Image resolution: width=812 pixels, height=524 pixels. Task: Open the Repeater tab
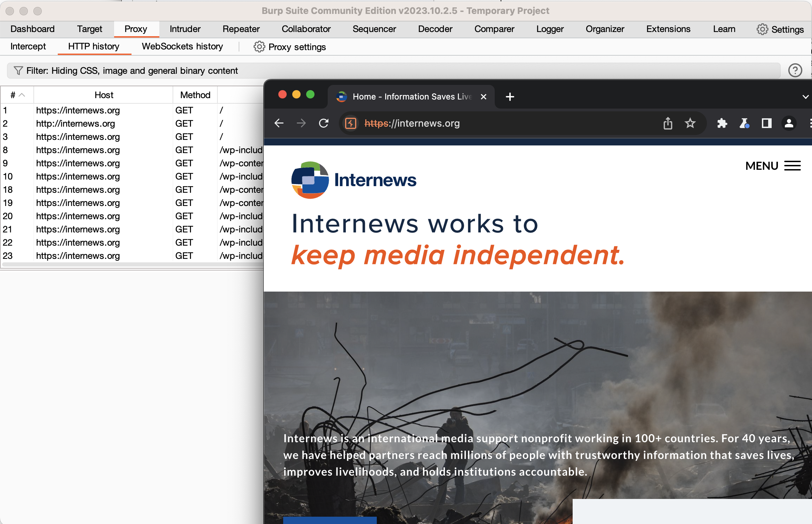point(241,29)
